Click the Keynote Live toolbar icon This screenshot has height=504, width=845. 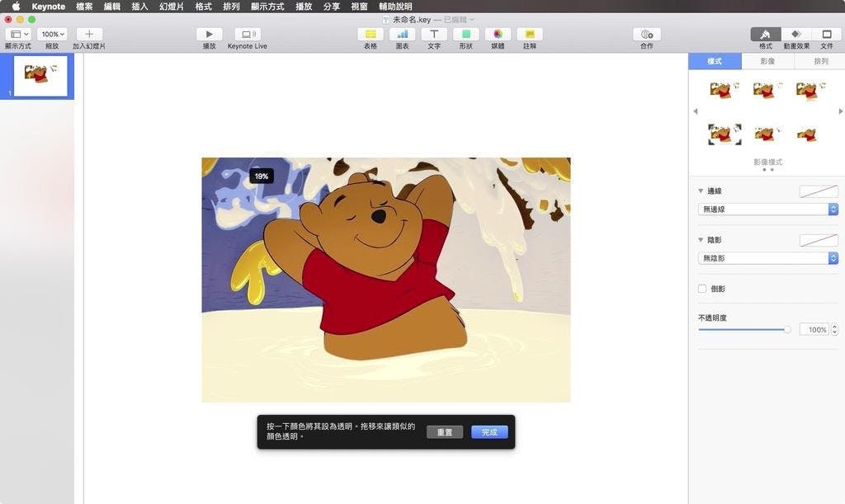tap(248, 34)
